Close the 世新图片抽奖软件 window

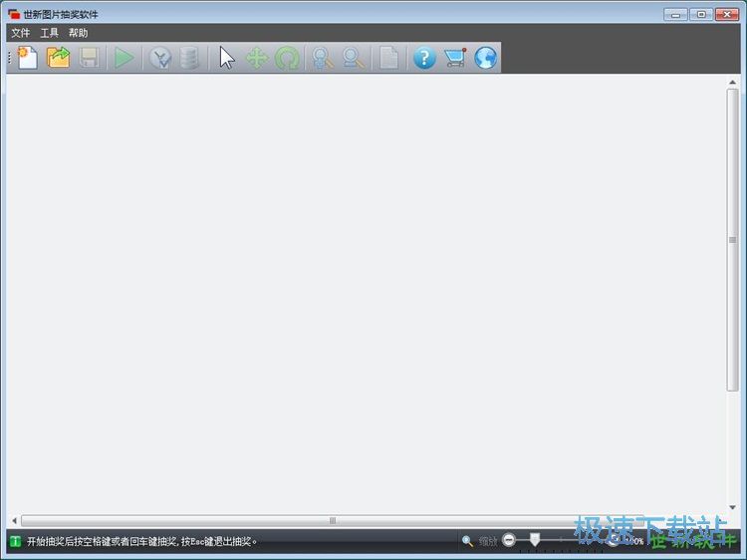[727, 14]
